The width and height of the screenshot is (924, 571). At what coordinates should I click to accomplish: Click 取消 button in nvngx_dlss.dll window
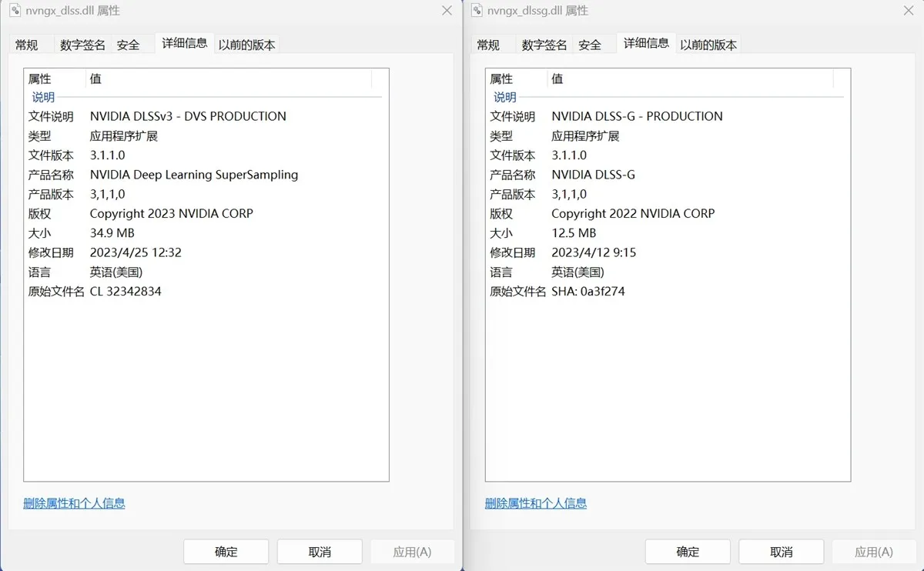(x=320, y=552)
